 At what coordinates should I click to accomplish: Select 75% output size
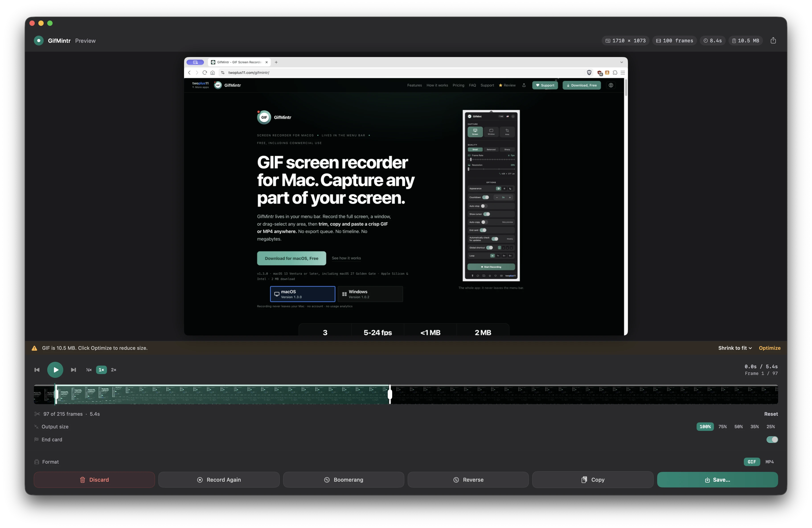point(722,427)
